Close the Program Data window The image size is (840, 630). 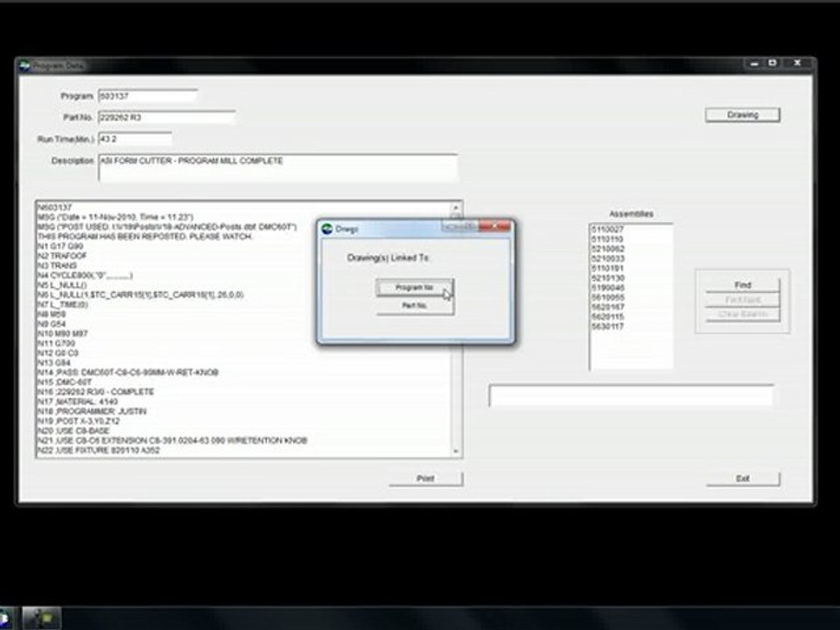[797, 63]
